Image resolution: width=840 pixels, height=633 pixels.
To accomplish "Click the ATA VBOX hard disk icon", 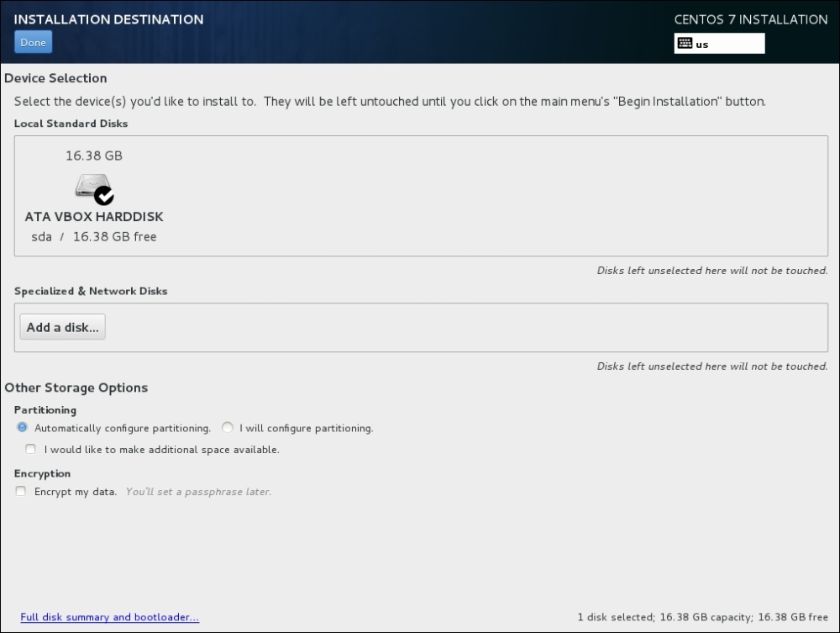I will tap(94, 188).
